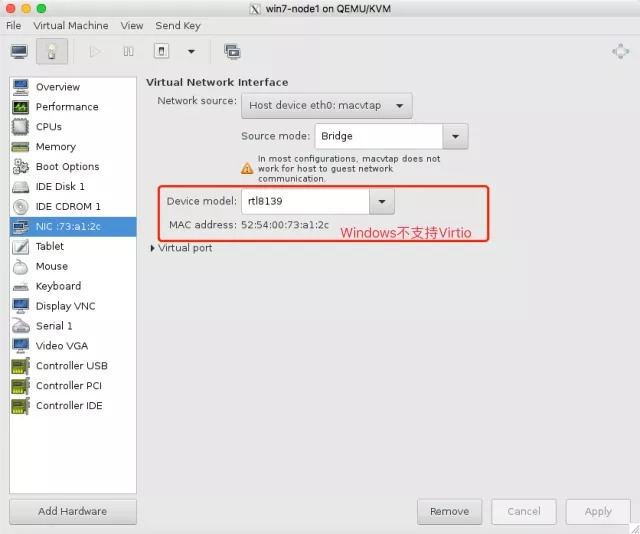Viewport: 640px width, 534px height.
Task: Click the Device model rtl8139 text field
Action: click(305, 202)
